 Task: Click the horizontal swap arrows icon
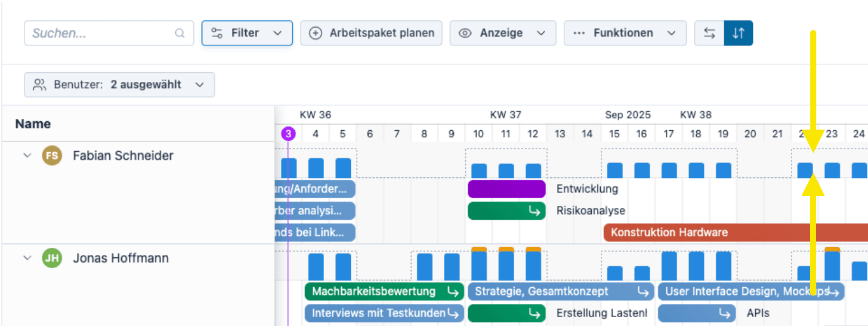pos(709,33)
